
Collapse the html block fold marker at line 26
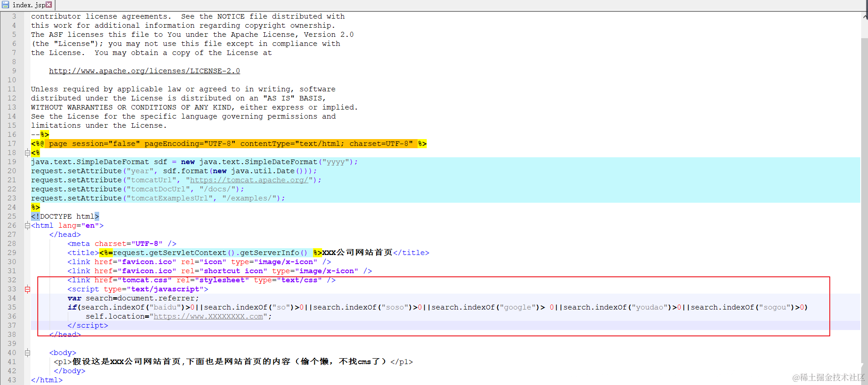27,225
